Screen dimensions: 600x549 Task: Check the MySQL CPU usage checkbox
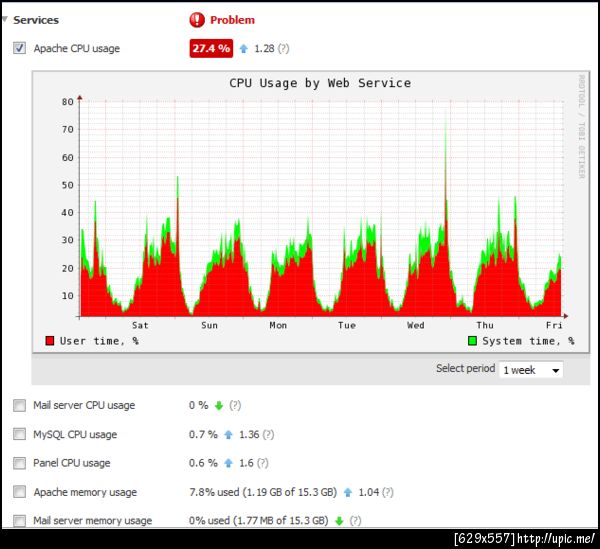[x=20, y=434]
